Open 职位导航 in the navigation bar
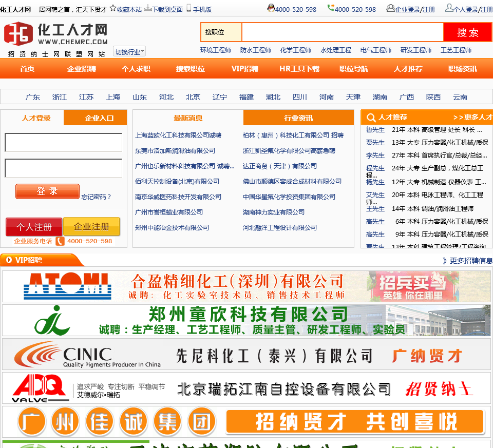 [x=354, y=69]
